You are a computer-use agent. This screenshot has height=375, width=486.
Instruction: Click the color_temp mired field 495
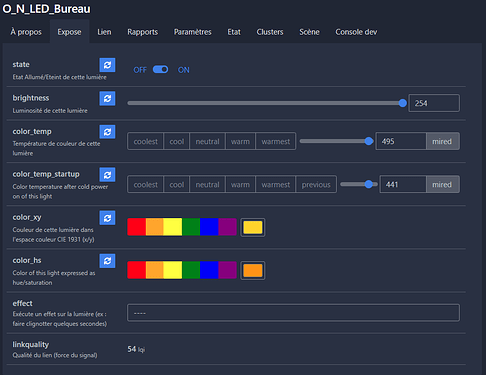coord(401,141)
